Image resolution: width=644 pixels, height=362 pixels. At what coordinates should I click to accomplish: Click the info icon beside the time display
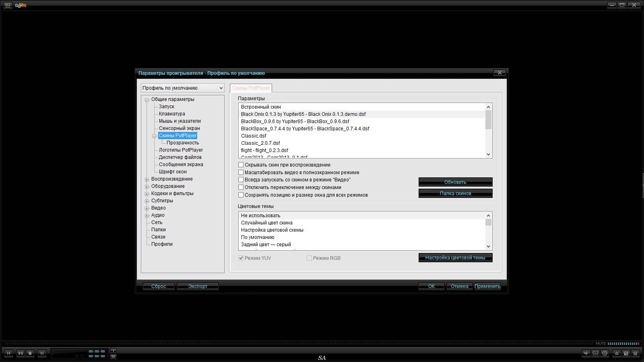pyautogui.click(x=114, y=351)
